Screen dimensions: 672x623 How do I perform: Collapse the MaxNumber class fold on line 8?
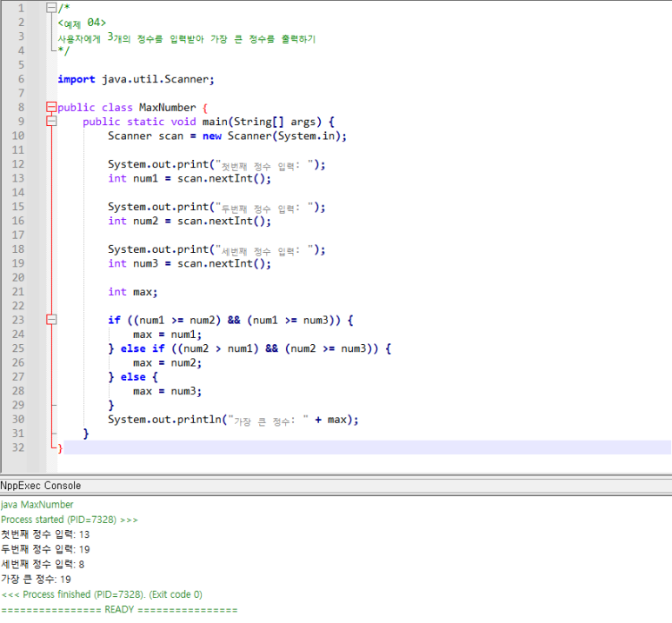(x=51, y=107)
